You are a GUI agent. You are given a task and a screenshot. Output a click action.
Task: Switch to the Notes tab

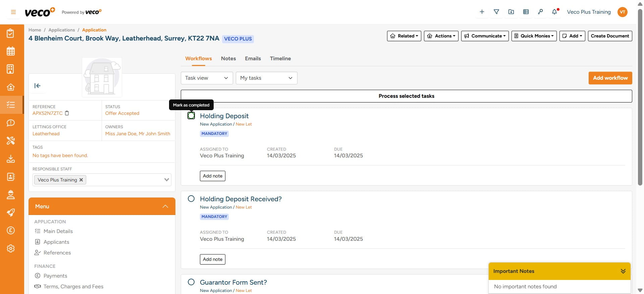point(228,58)
